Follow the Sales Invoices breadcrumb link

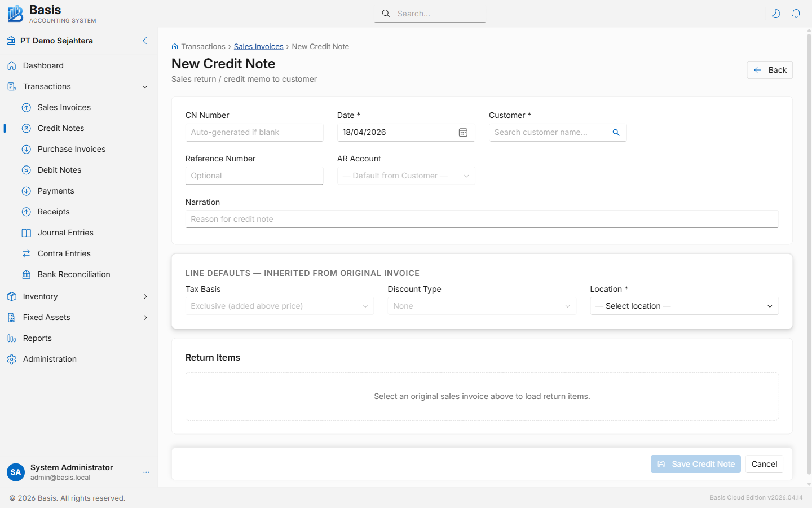(258, 47)
